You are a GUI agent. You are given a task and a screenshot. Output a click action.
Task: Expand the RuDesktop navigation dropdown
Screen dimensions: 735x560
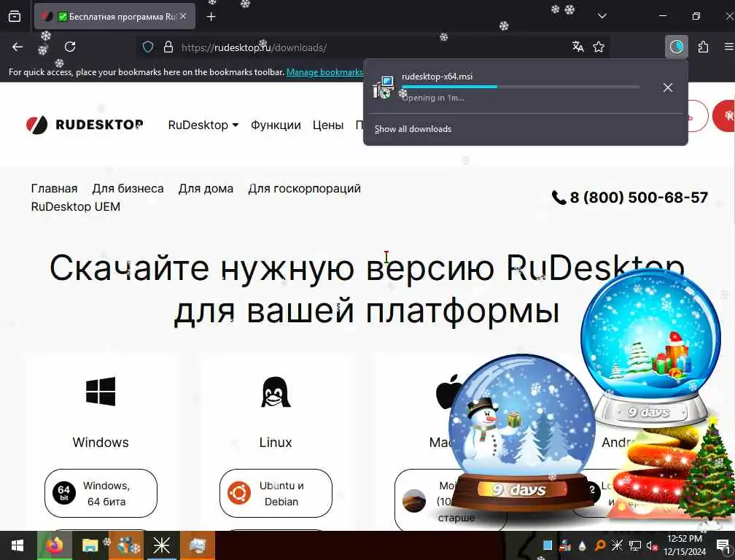click(203, 125)
